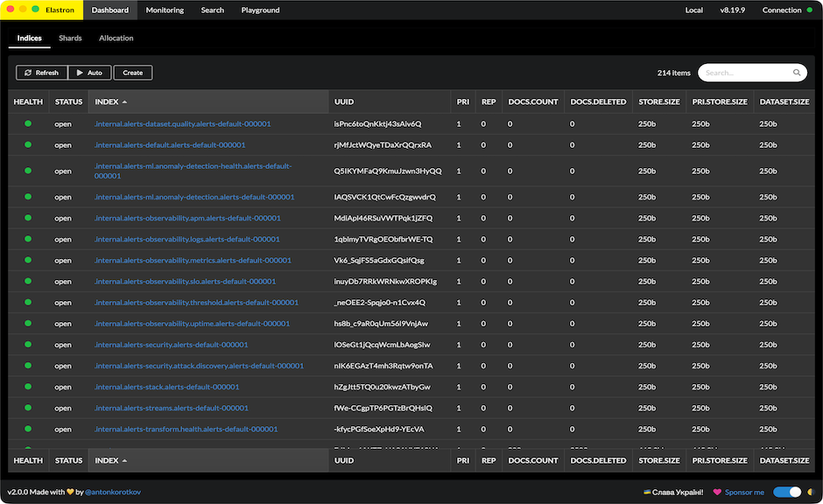This screenshot has width=823, height=504.
Task: Click the sort arrow on the top INDEX header
Action: click(124, 101)
